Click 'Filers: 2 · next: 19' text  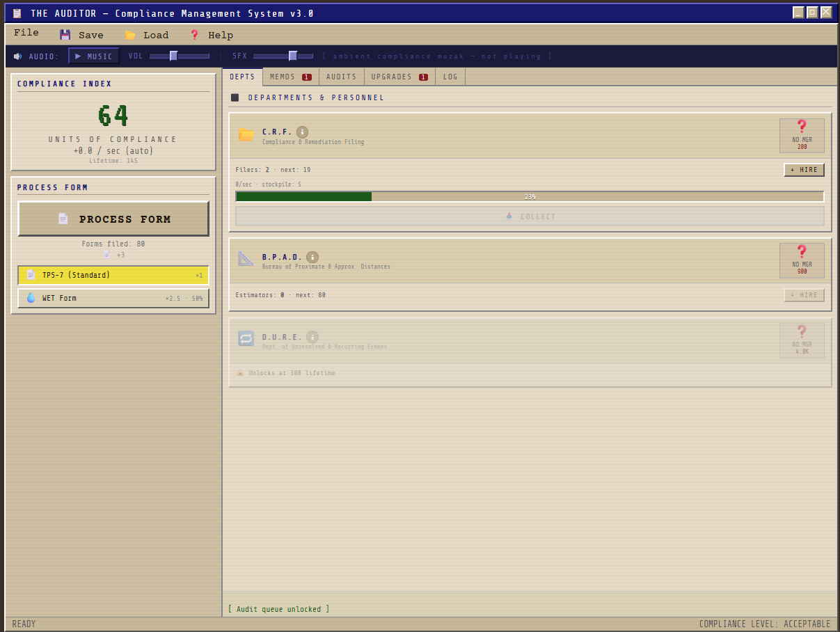(273, 170)
